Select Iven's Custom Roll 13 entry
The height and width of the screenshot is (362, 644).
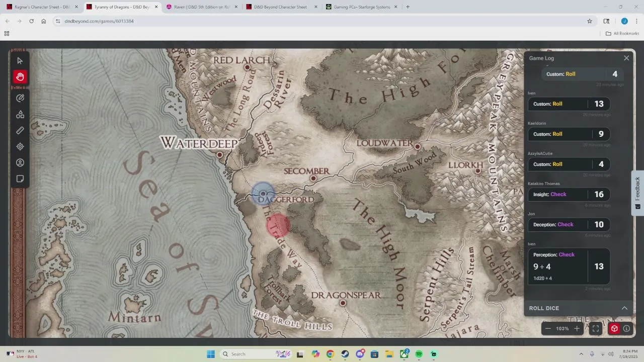pyautogui.click(x=569, y=104)
